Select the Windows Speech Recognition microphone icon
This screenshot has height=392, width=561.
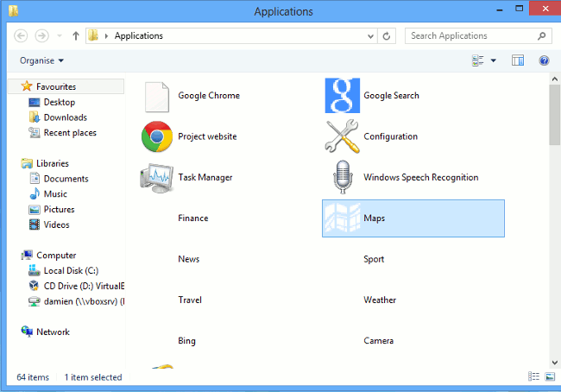click(343, 177)
